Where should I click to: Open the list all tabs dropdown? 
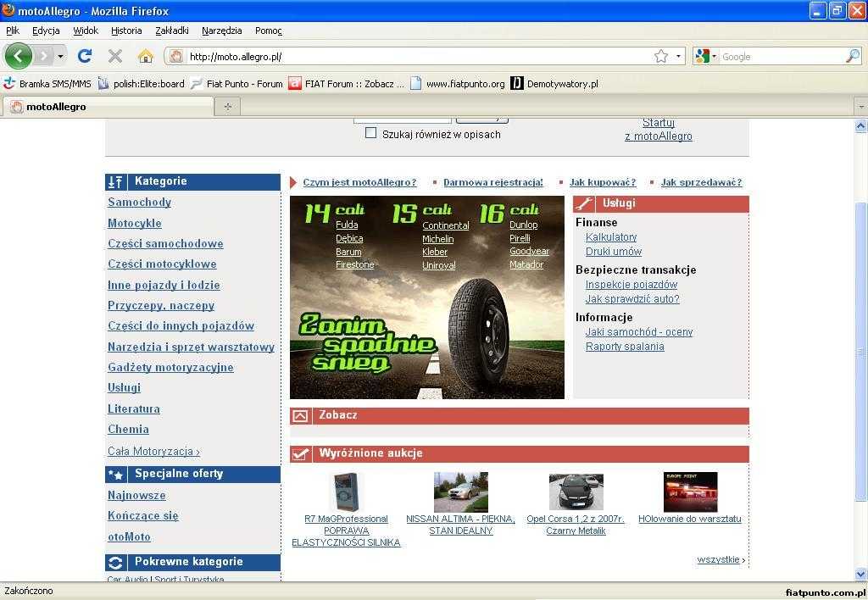point(861,106)
